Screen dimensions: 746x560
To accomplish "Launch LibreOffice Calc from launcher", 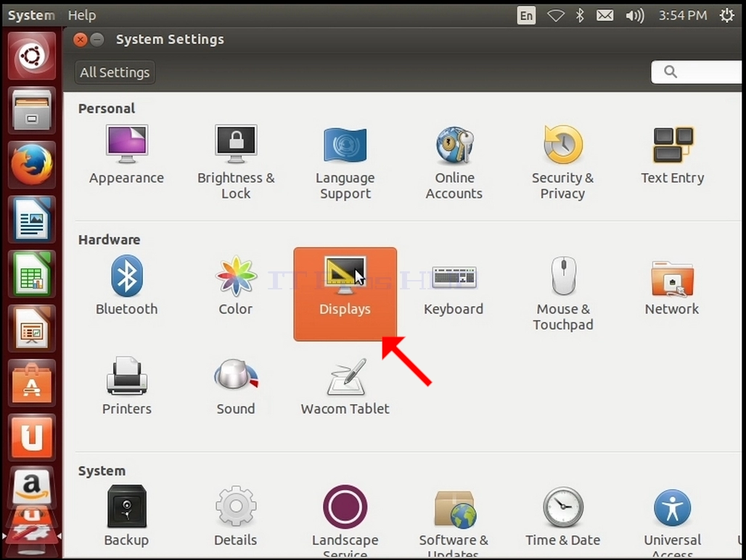I will [32, 274].
